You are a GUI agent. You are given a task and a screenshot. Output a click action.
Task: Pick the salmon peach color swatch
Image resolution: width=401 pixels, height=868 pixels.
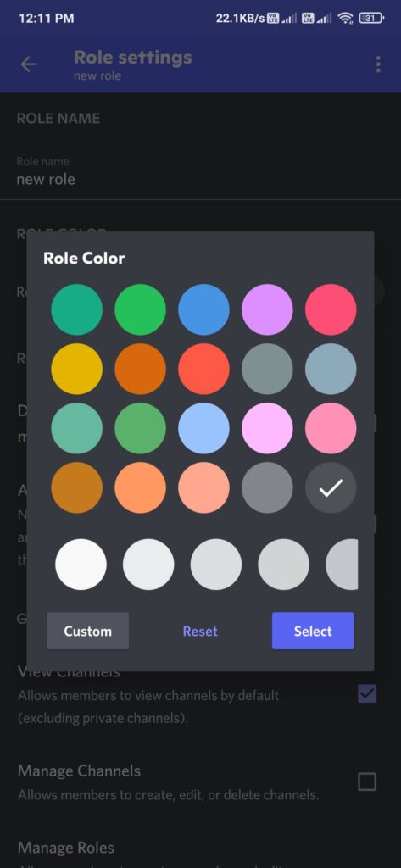pos(203,487)
